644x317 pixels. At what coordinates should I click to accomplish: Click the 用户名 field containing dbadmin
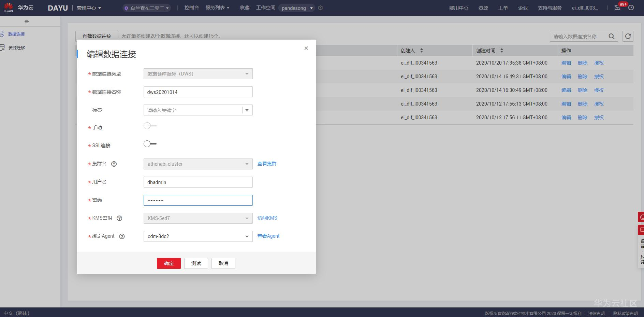coord(198,182)
